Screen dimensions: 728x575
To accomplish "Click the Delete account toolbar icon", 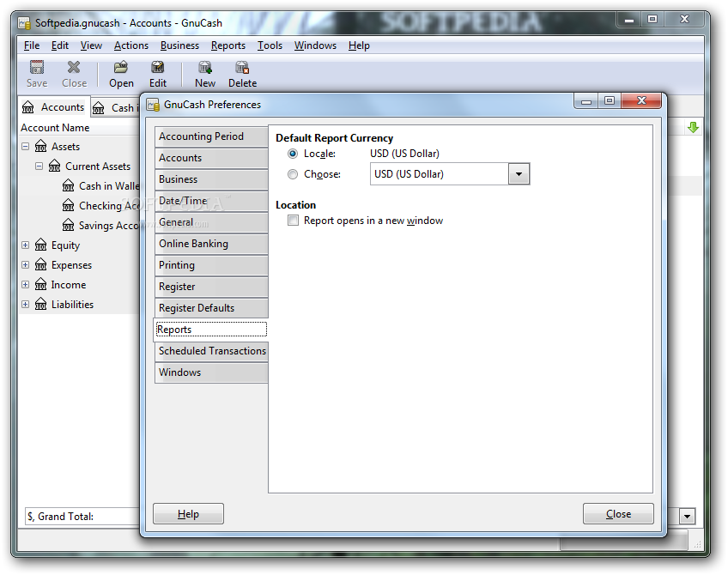I will pyautogui.click(x=242, y=68).
